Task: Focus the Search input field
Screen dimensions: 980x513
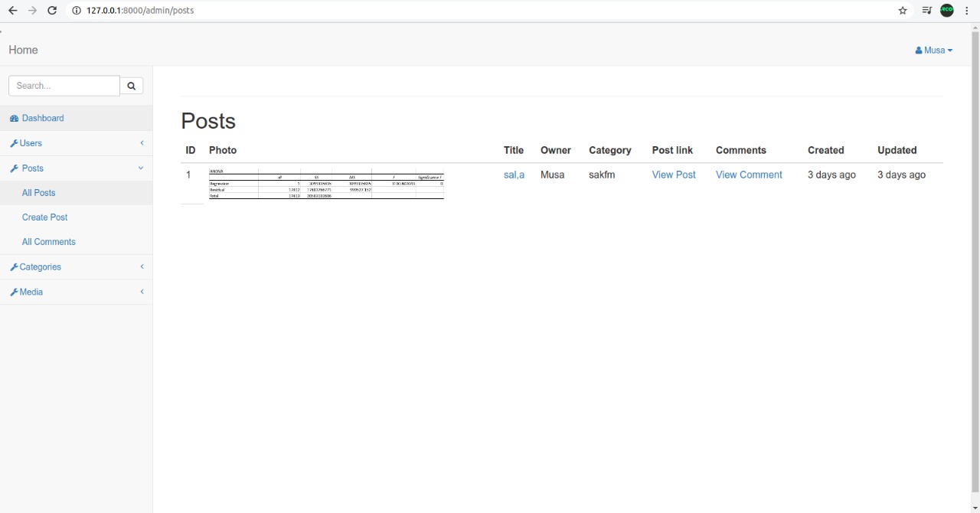Action: tap(64, 86)
